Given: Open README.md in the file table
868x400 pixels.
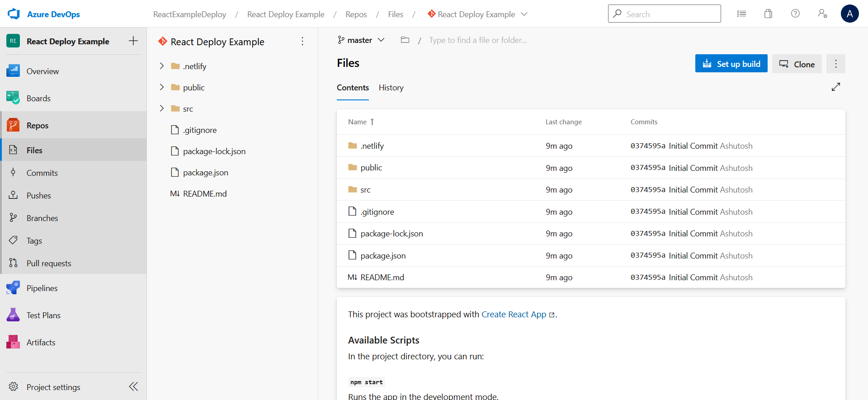Looking at the screenshot, I should (382, 277).
